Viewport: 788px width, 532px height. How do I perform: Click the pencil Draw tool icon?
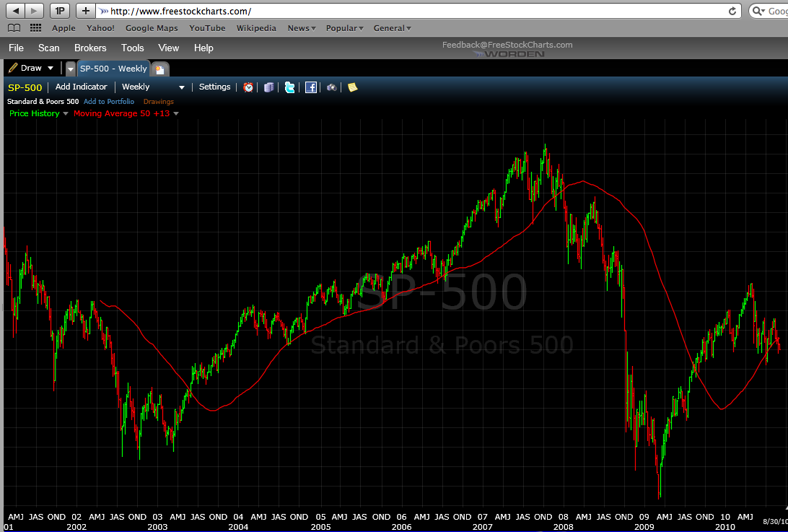(13, 68)
